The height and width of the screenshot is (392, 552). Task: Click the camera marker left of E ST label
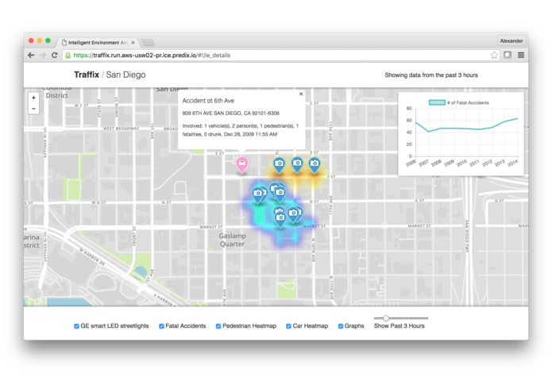point(279,164)
